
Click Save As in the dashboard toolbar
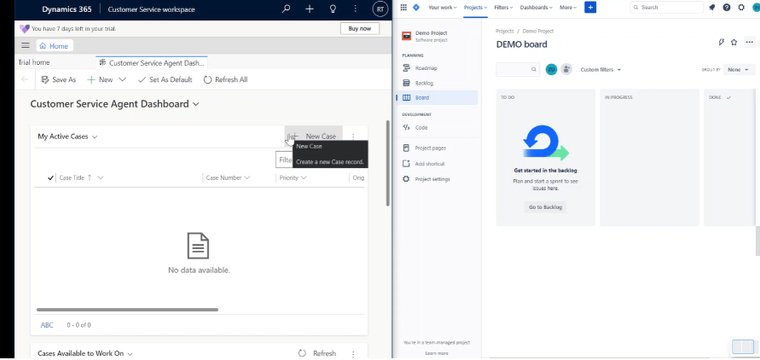59,79
